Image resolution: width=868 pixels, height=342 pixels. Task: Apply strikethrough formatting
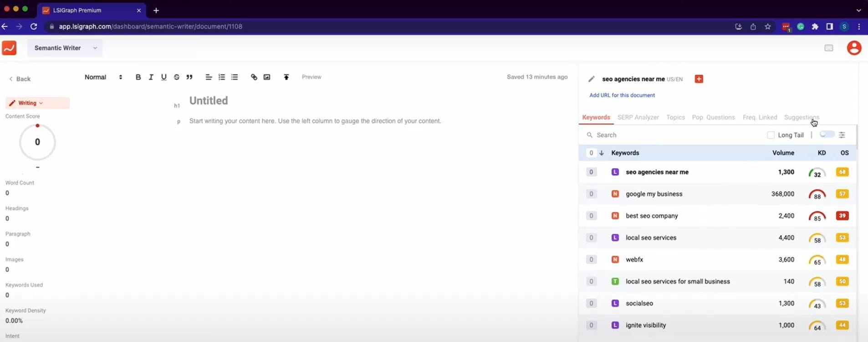point(176,77)
